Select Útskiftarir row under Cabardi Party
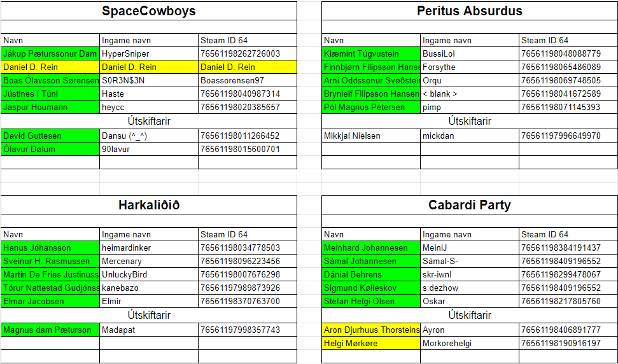 [470, 315]
